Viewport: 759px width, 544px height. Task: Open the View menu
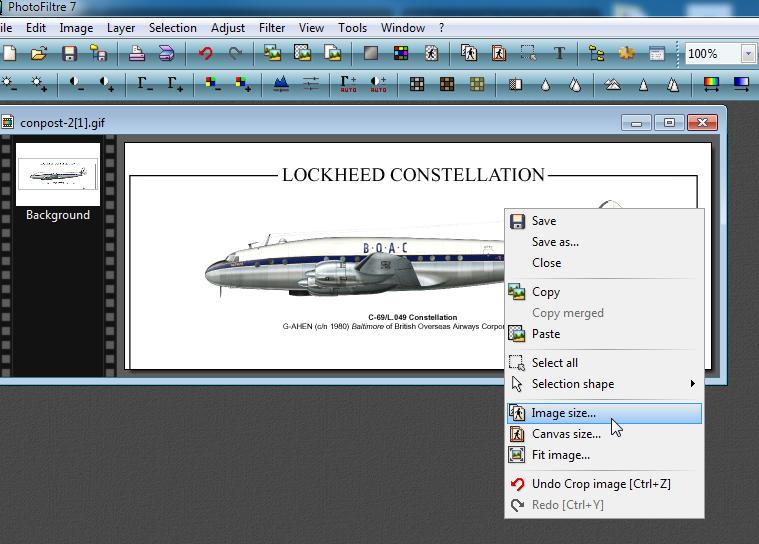[x=311, y=28]
